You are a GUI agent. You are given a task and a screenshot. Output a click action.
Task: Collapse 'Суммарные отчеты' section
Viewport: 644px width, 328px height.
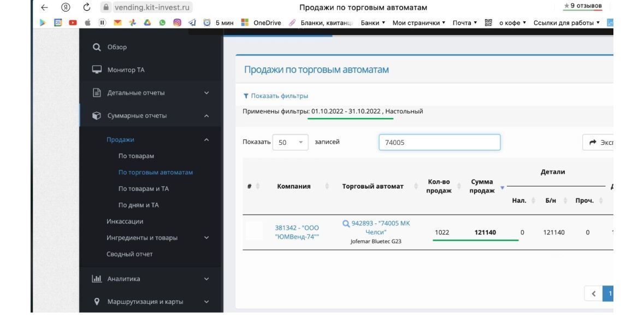(x=150, y=116)
